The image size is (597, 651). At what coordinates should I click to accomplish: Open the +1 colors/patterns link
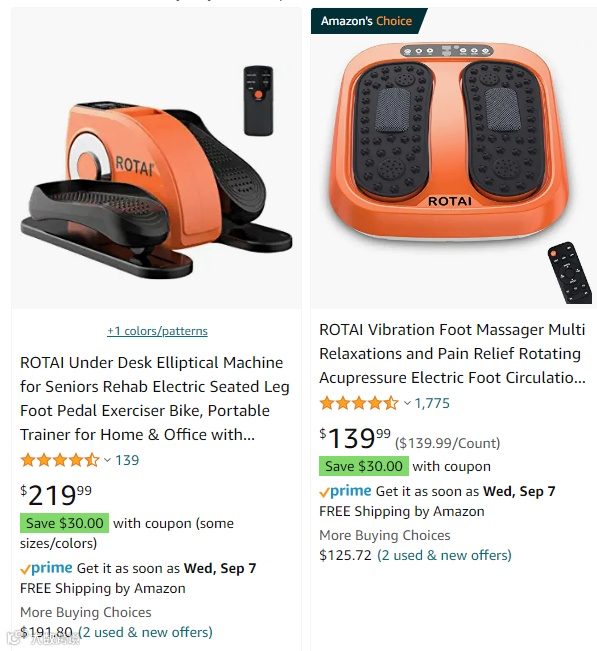click(157, 331)
